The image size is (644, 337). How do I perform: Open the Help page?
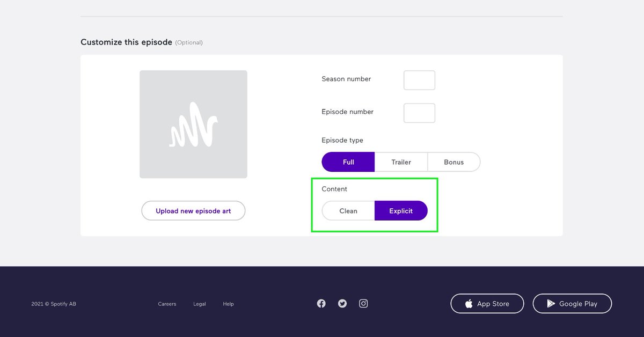pyautogui.click(x=228, y=303)
